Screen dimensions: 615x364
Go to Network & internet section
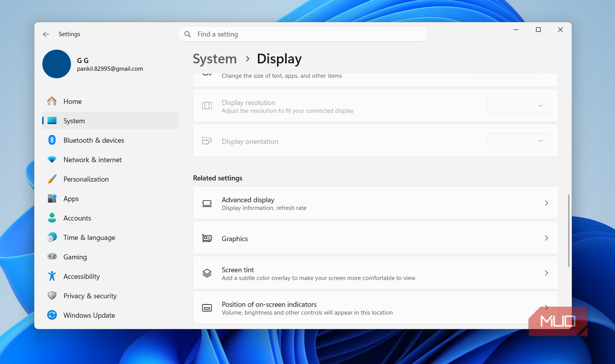[110, 160]
